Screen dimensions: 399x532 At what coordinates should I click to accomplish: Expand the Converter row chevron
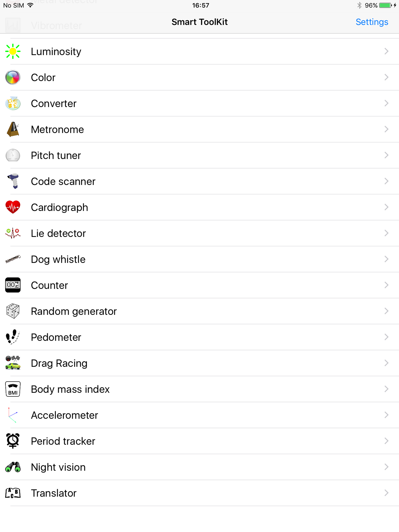point(386,103)
